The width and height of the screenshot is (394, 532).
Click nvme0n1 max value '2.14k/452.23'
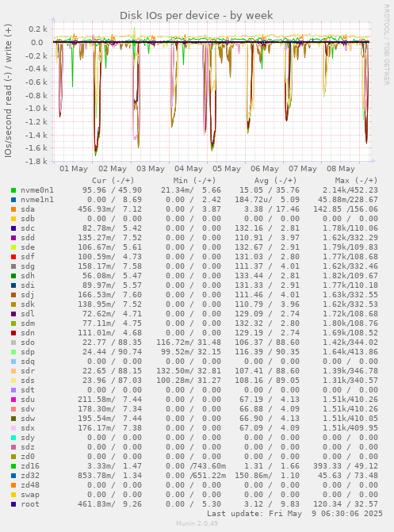pos(350,190)
